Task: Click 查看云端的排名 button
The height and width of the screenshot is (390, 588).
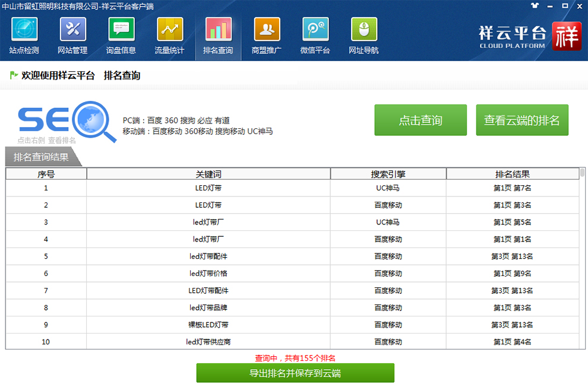Action: [522, 121]
